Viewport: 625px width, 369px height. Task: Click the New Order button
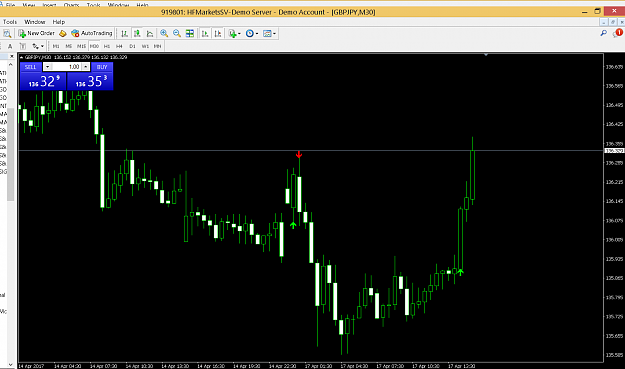tap(36, 33)
